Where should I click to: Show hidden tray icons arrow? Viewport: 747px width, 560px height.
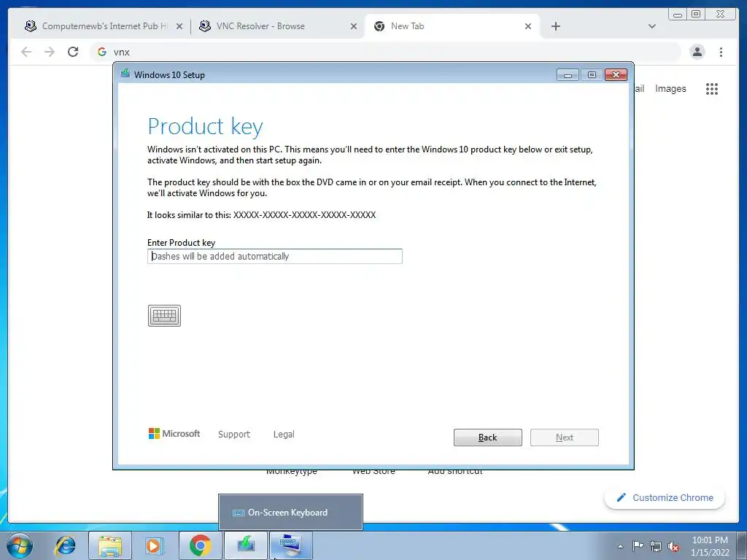[620, 546]
